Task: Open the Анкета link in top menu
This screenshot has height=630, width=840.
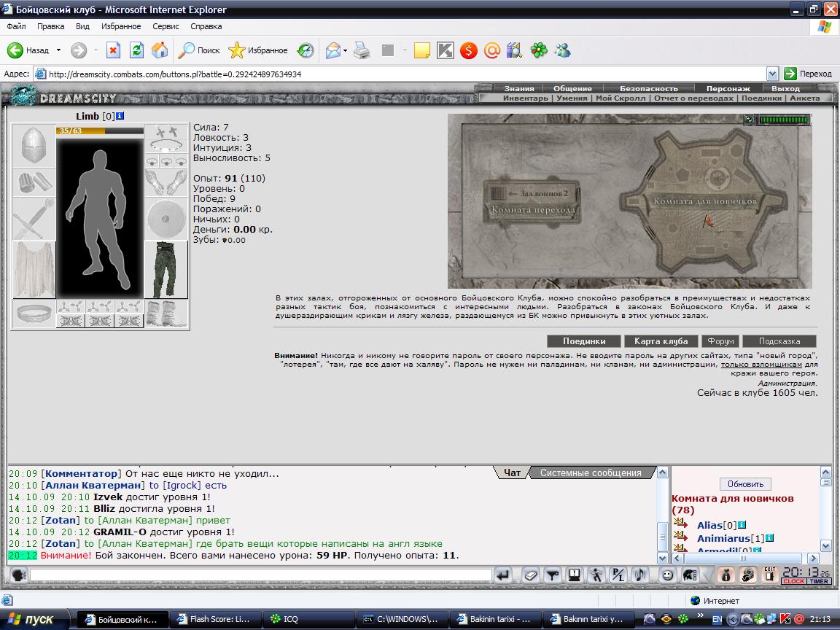Action: click(x=805, y=98)
